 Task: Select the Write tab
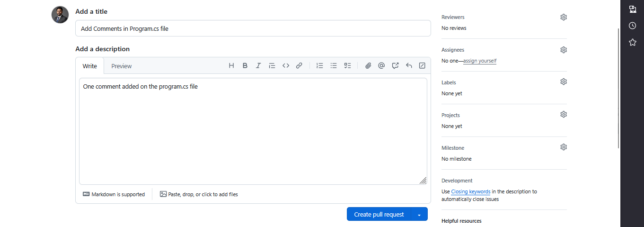(90, 66)
